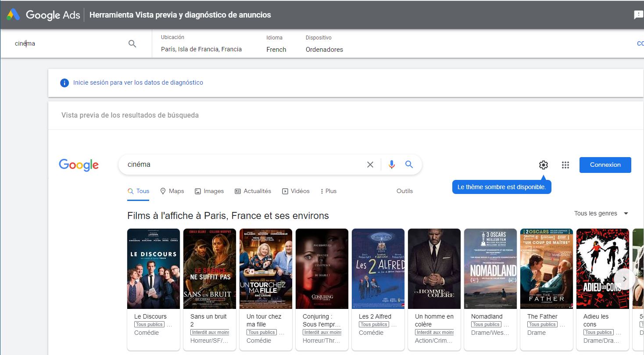644x355 pixels.
Task: Click the magnifier icon beside the cinéma keyword field
Action: [132, 44]
